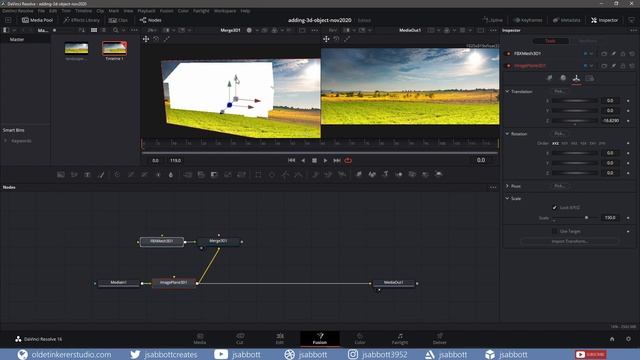Switch to Modifiers tab in the Inspector

click(587, 41)
